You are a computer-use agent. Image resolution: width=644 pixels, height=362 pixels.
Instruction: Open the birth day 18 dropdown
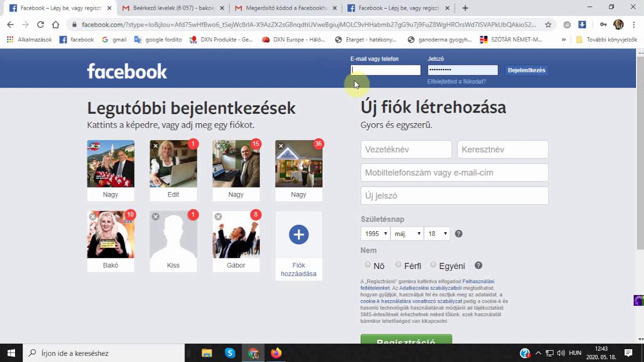(437, 234)
